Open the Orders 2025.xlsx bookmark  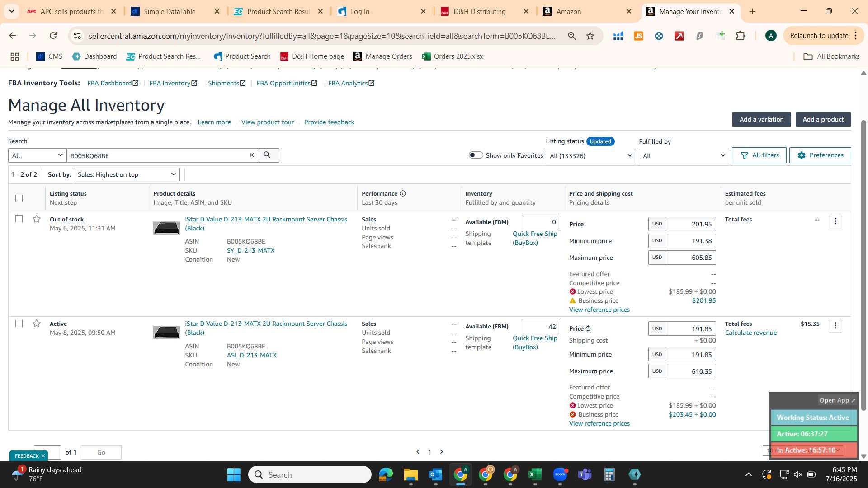[452, 56]
